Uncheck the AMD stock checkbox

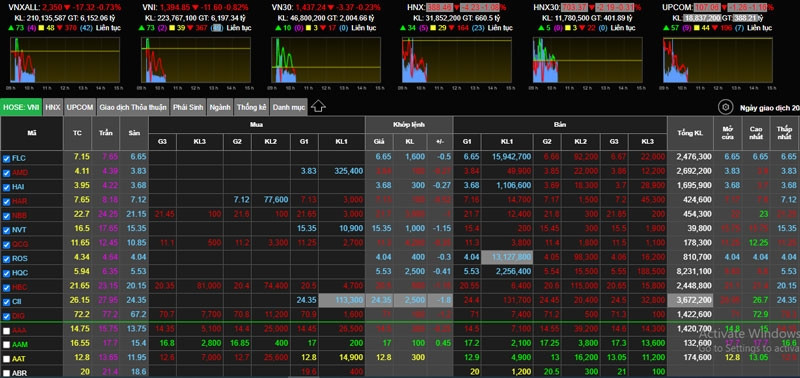pos(7,172)
